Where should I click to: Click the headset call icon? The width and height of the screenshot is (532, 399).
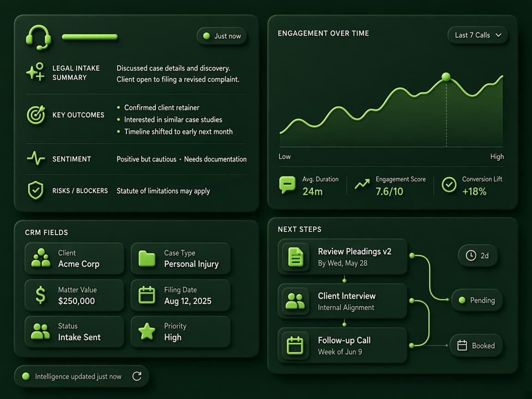coord(38,37)
